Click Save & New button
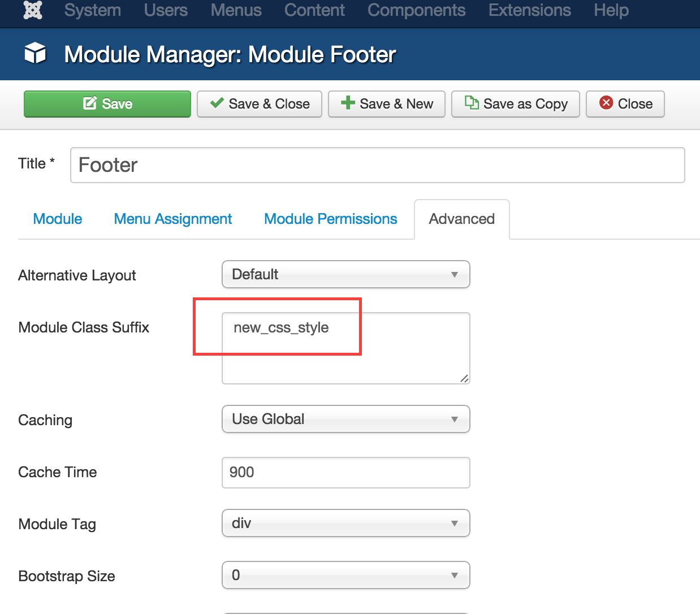The height and width of the screenshot is (614, 700). (387, 104)
